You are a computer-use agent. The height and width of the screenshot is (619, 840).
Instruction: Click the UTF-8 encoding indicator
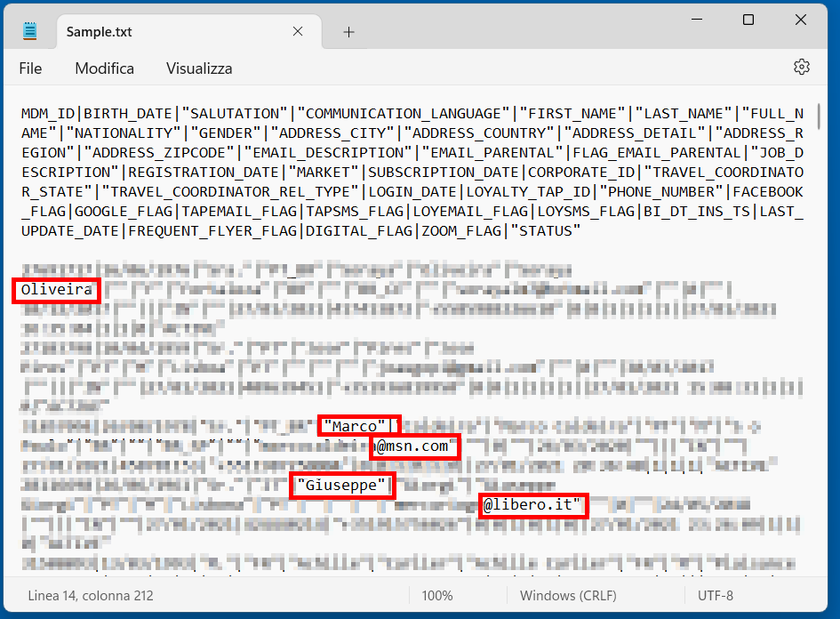tap(716, 595)
